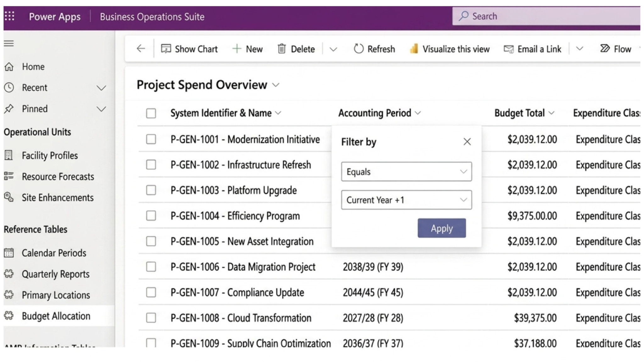Check the P-GEN-1003 Platform Upgrade row
Image resolution: width=644 pixels, height=362 pixels.
151,190
